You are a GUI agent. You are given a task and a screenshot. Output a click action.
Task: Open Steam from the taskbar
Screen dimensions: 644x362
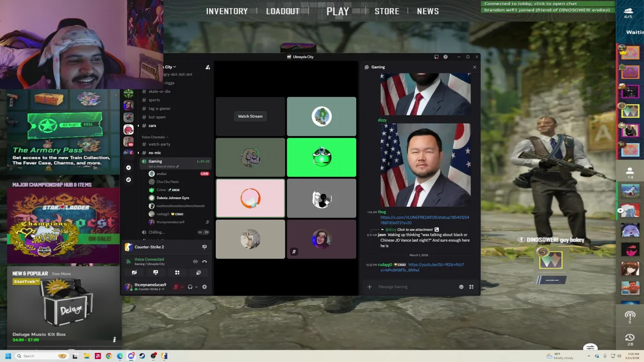142,356
